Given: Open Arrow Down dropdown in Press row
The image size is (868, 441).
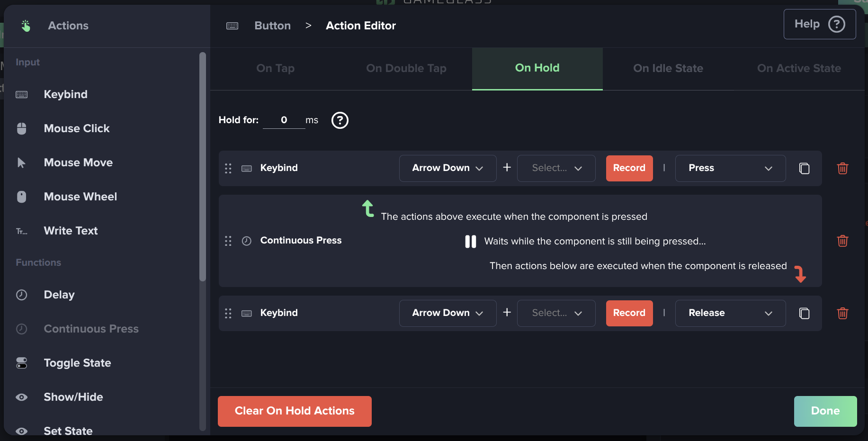Looking at the screenshot, I should pyautogui.click(x=447, y=168).
